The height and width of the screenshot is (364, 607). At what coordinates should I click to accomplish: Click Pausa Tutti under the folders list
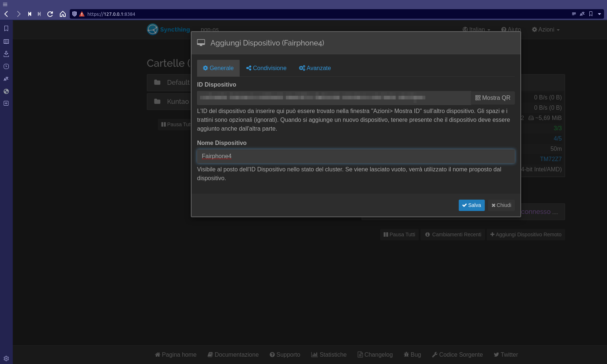[174, 124]
